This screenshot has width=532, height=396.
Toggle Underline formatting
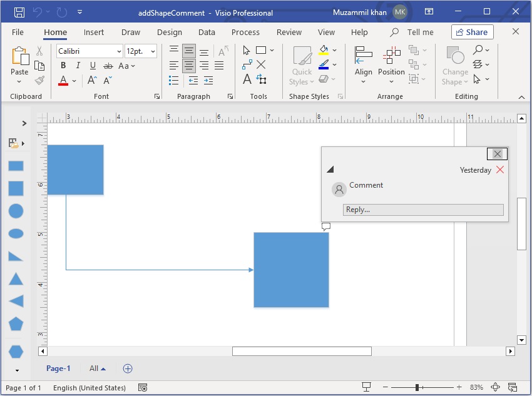click(93, 66)
